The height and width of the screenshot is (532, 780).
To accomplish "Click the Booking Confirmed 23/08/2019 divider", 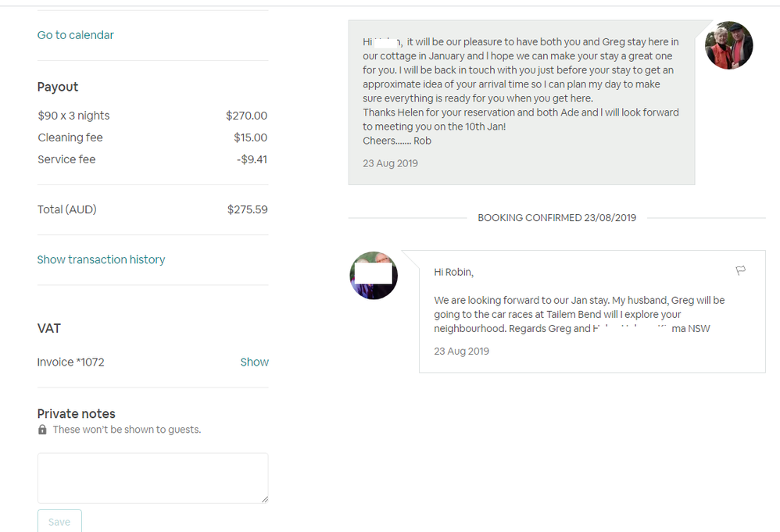I will tap(556, 218).
